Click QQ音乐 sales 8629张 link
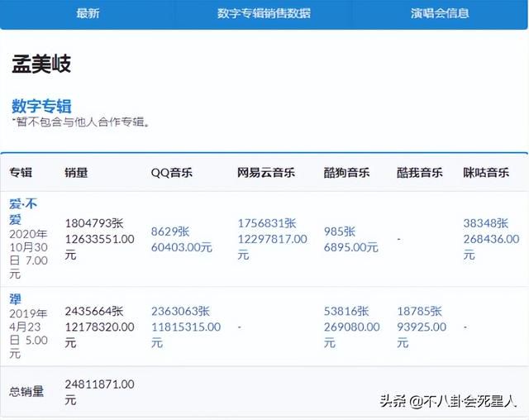This screenshot has width=529, height=420. (170, 231)
